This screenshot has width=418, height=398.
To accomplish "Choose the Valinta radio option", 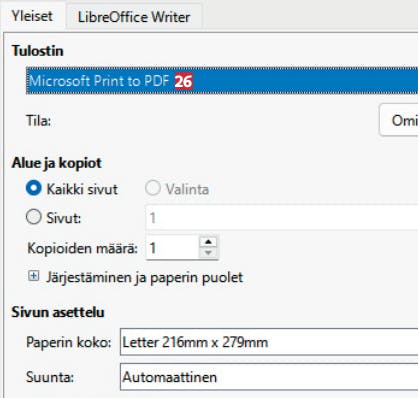I will click(153, 188).
